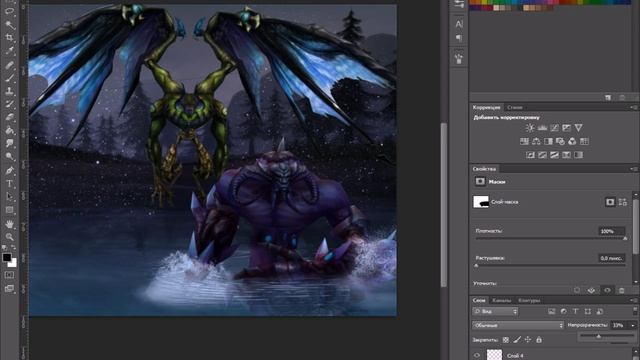Switch to Контуры tab

(x=529, y=300)
